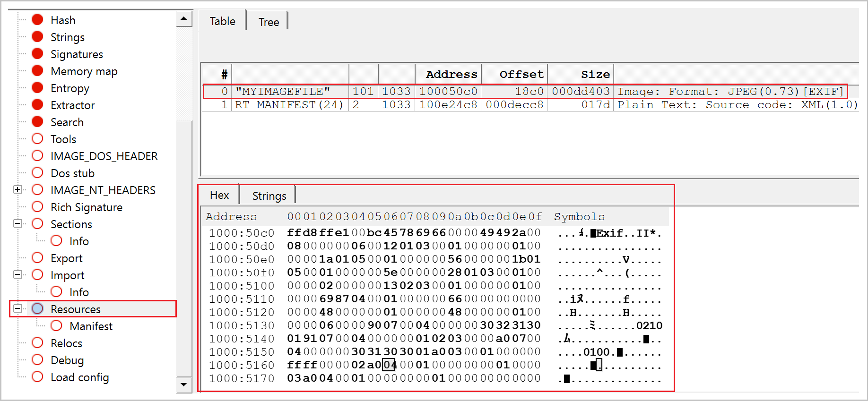Open the Manifest item under Resources
Image resolution: width=868 pixels, height=401 pixels.
click(91, 326)
